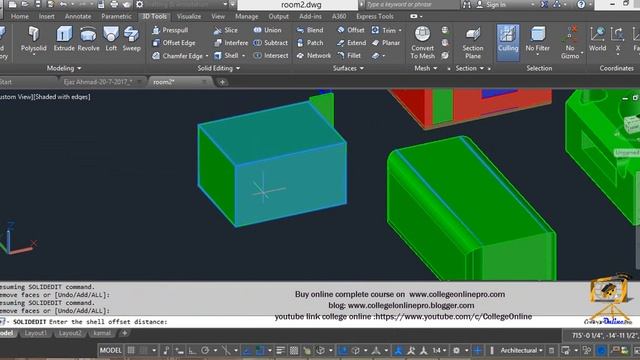Viewport: 640px width, 360px height.
Task: Combine solids with Union
Action: (267, 30)
